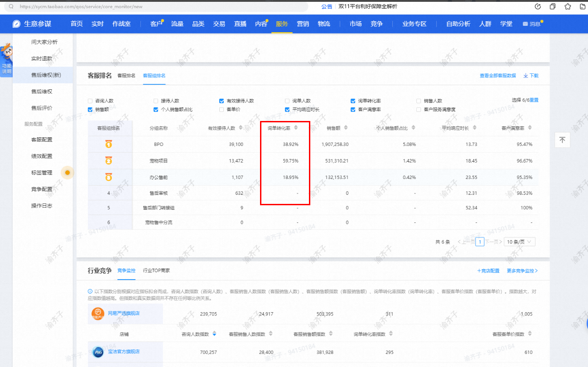The image size is (588, 367).
Task: Switch to the 行业TOP商家 tab
Action: (156, 270)
